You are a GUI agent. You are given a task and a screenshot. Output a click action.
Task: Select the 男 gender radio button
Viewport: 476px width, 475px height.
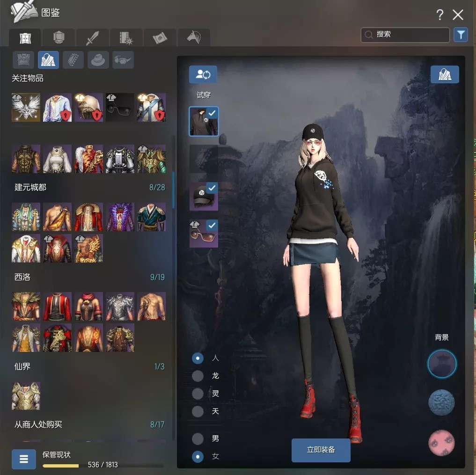tap(198, 438)
